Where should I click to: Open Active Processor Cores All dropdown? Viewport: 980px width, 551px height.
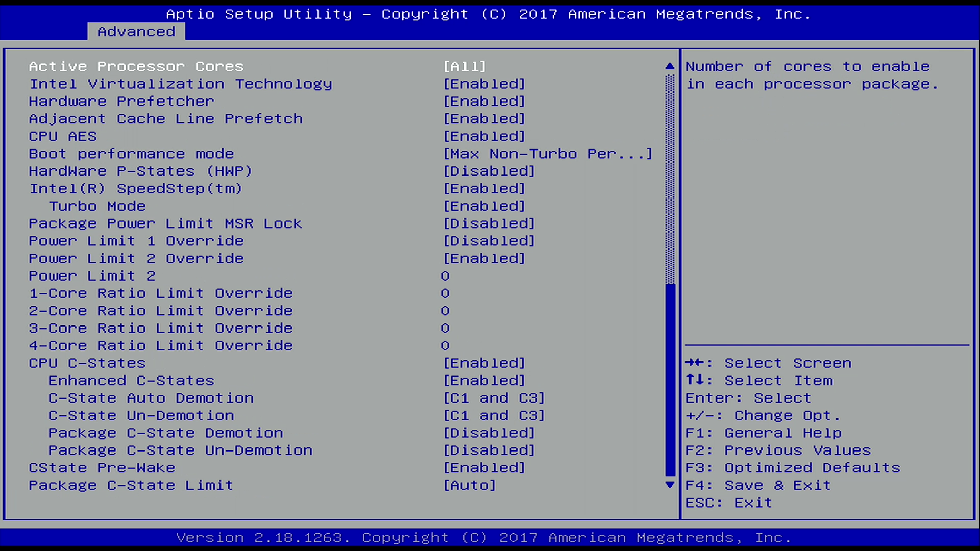[x=464, y=66]
